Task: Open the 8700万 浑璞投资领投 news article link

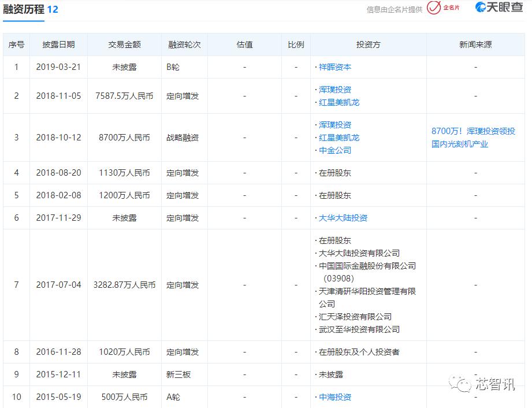Action: tap(473, 138)
